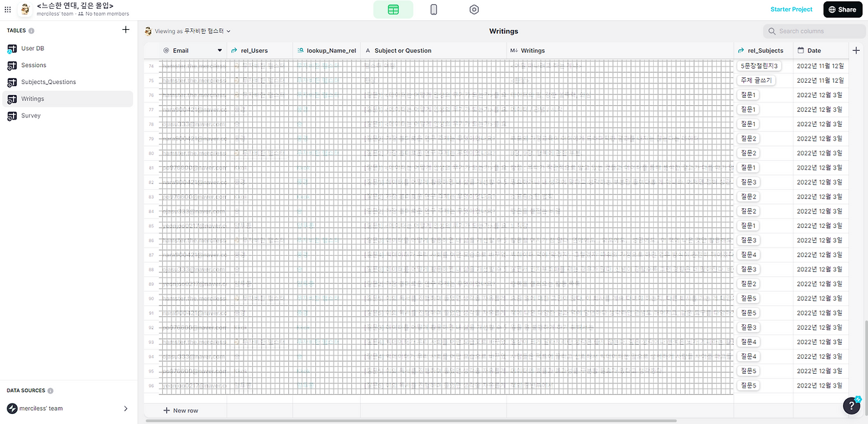Click the Date column header
This screenshot has height=424, width=868.
(x=821, y=50)
